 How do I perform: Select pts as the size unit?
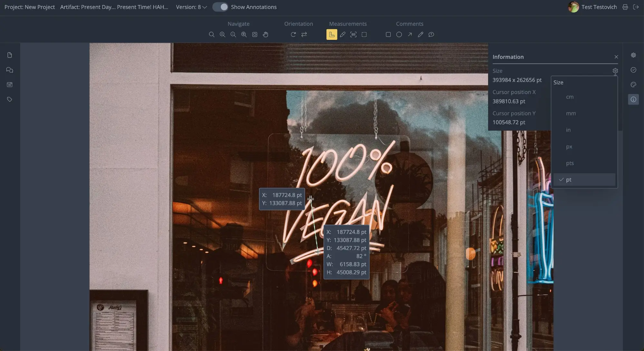tap(584, 163)
